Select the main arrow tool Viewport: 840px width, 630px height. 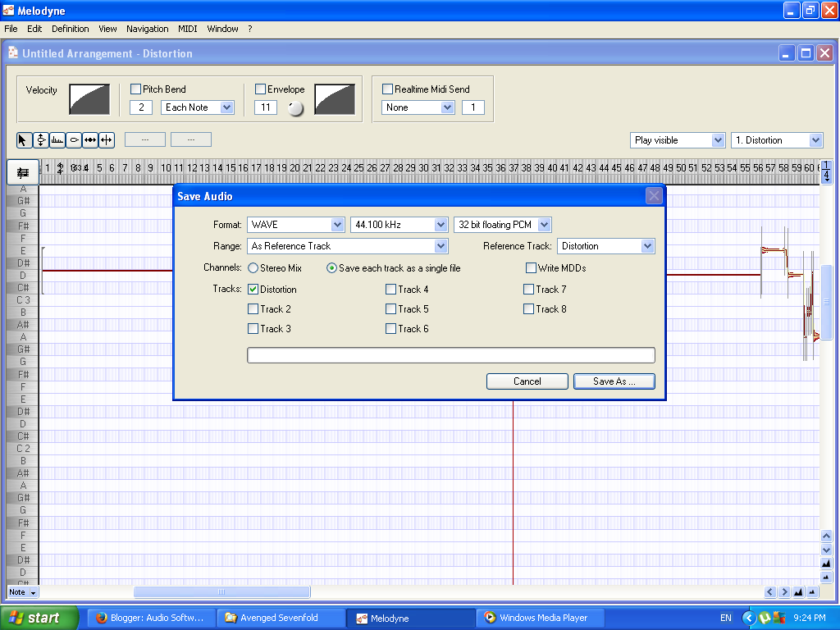point(24,140)
